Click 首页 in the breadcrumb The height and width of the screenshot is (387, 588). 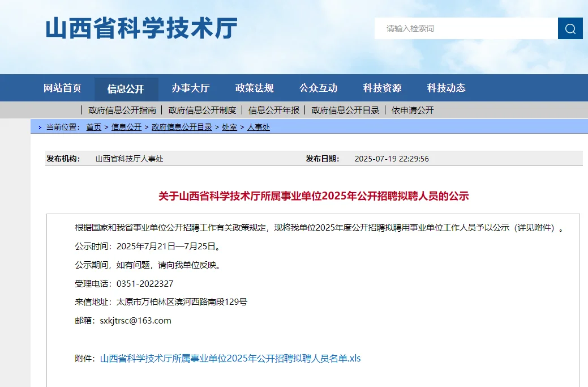click(x=94, y=127)
